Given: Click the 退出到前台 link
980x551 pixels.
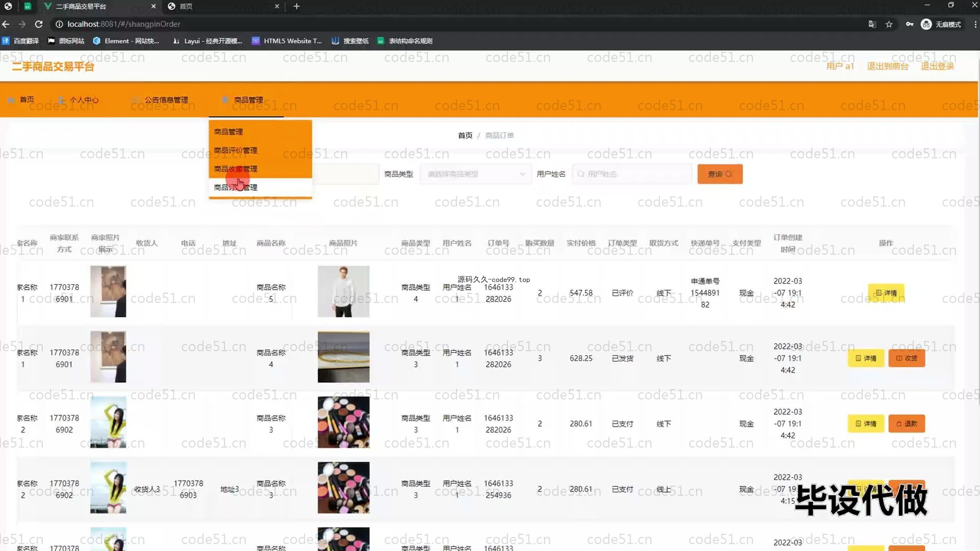Looking at the screenshot, I should (887, 66).
